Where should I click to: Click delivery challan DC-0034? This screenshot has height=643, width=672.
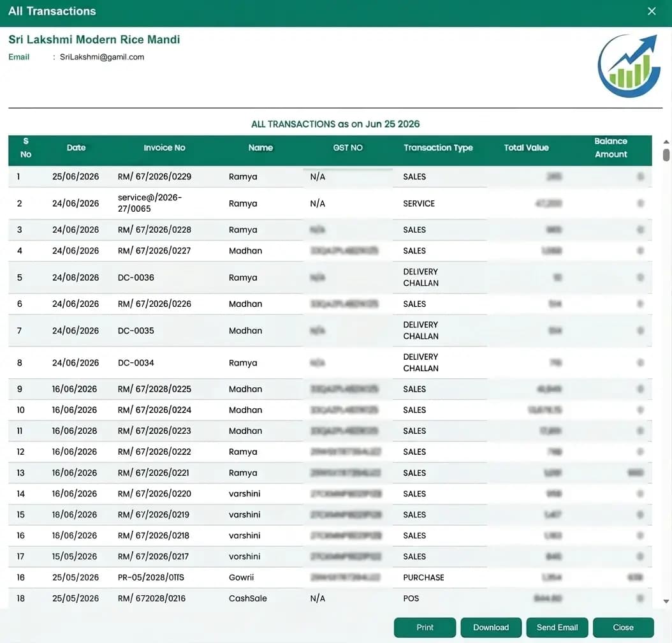tap(136, 363)
